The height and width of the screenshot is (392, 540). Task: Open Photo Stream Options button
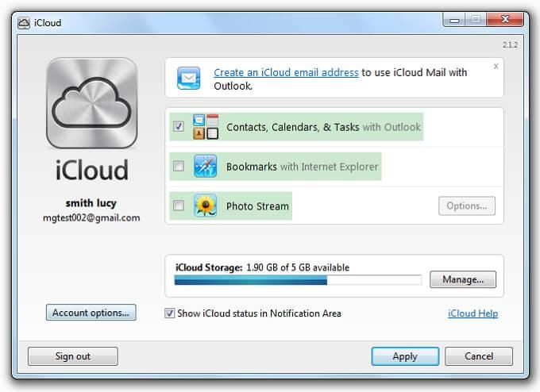467,206
